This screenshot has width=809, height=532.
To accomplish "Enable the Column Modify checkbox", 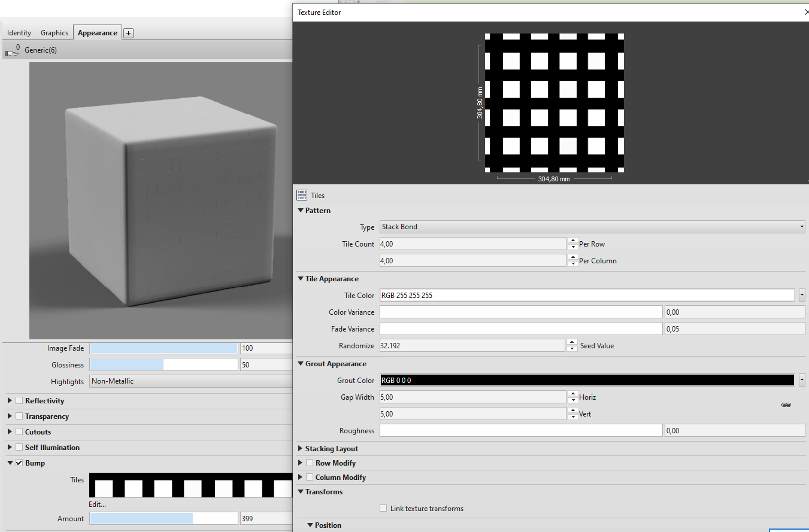I will point(310,478).
